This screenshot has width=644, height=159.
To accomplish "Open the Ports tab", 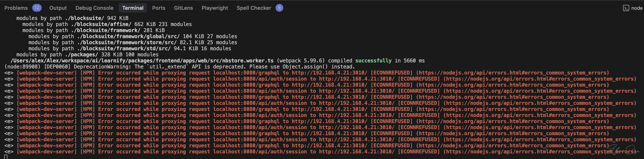I will click(158, 8).
